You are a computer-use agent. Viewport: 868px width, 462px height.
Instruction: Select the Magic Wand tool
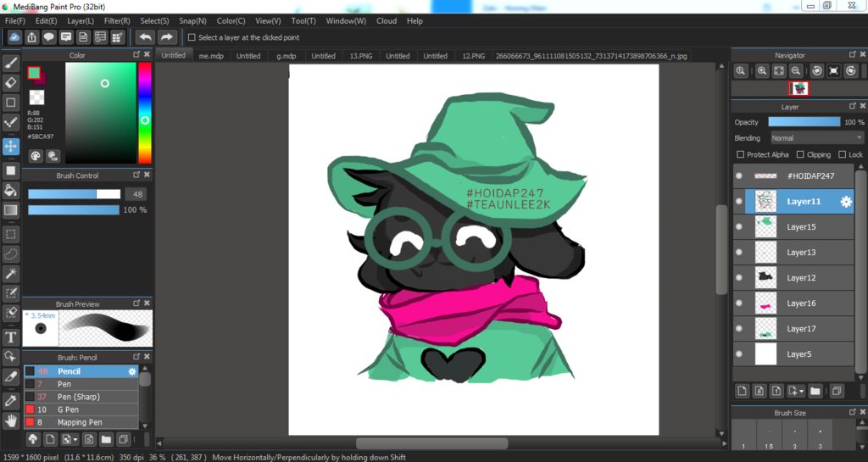point(10,273)
